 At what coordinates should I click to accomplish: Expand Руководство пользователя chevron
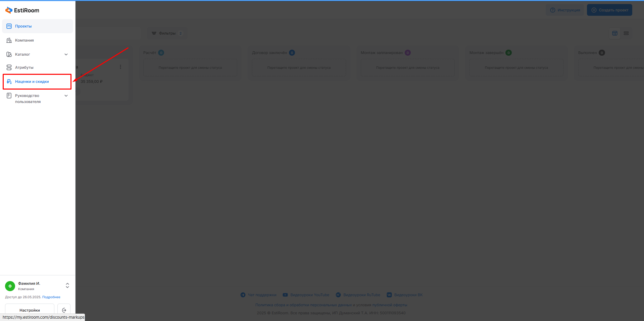coord(66,96)
